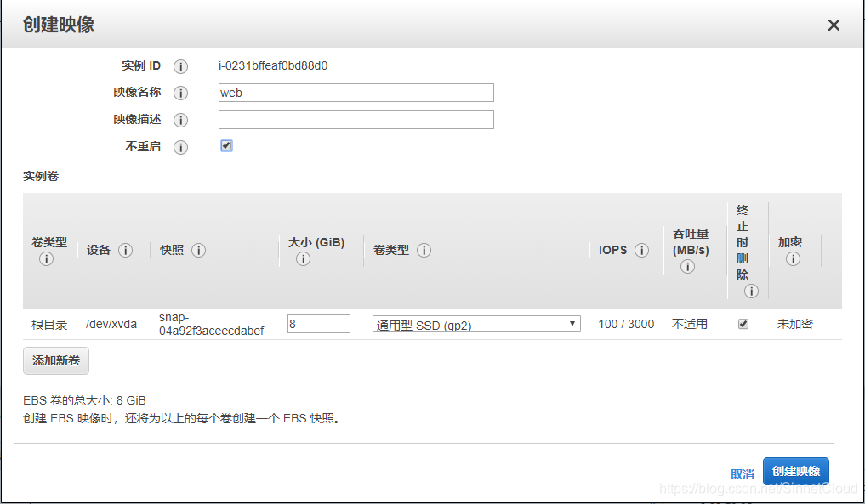Click the 映像名称 input field containing web
This screenshot has width=865, height=504.
pos(356,93)
